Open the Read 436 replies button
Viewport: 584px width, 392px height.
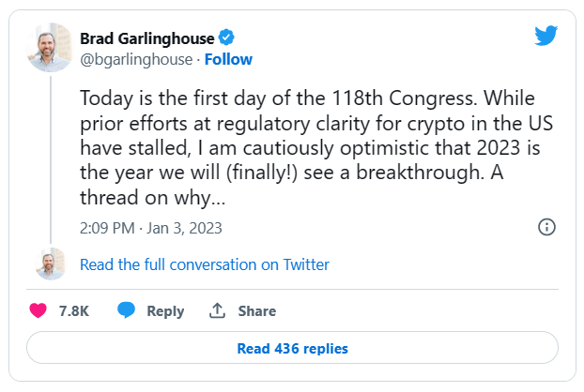click(x=292, y=348)
